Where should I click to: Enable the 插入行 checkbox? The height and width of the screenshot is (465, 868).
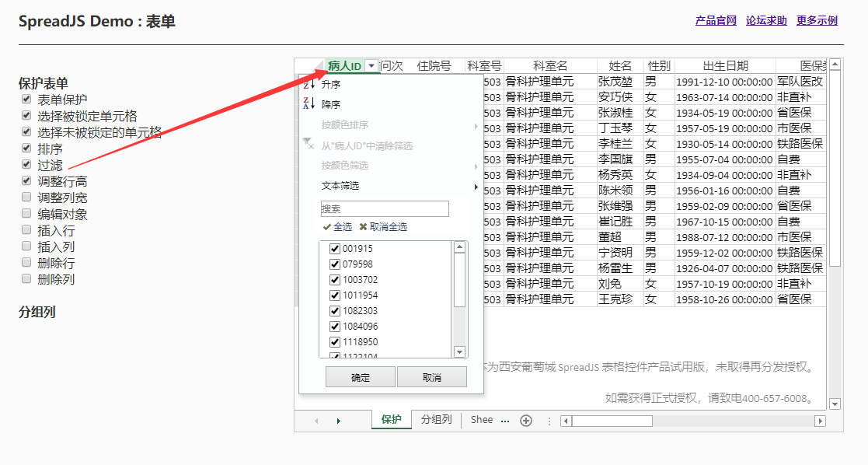(x=26, y=229)
